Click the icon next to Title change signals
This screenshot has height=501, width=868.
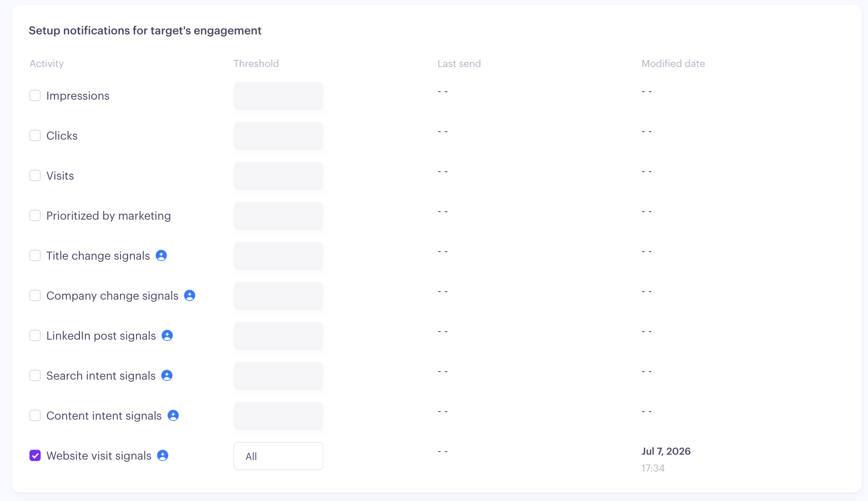[x=161, y=255]
